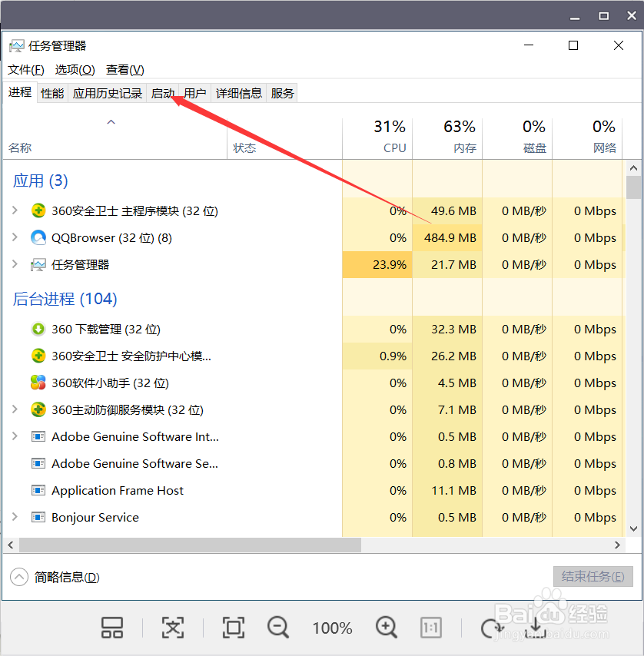The width and height of the screenshot is (644, 656).
Task: Click the 484.9 MB memory cell
Action: coord(447,237)
